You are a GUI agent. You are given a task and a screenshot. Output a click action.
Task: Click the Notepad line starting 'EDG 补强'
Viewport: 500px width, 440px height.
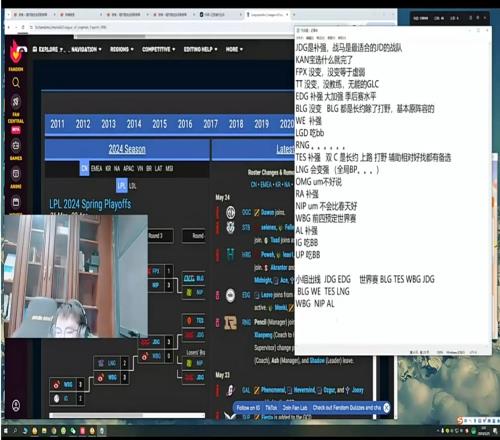pos(336,97)
